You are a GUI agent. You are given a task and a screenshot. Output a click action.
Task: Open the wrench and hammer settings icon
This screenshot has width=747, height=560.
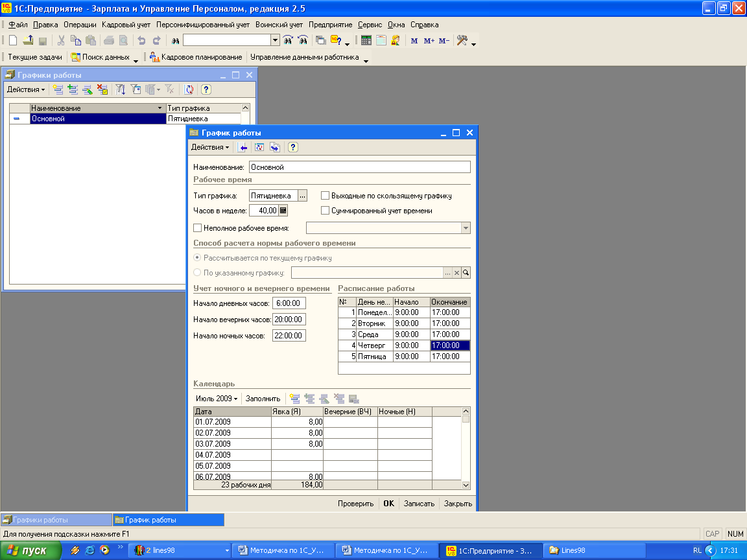462,40
